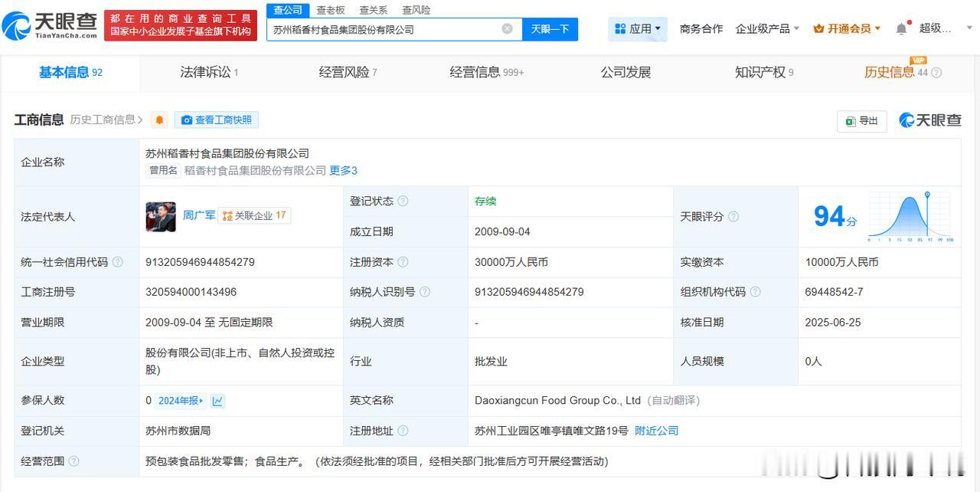
Task: Open legal representative 周广军 link
Action: (198, 215)
